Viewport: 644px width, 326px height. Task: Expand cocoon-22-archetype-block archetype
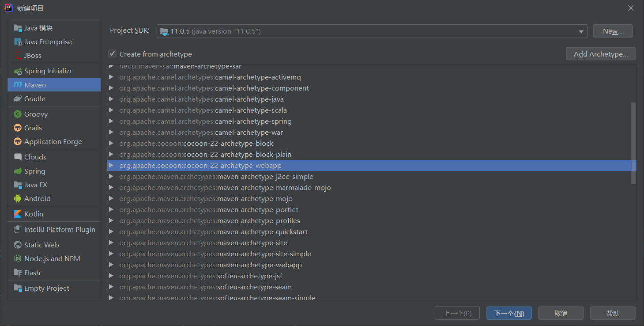tap(111, 144)
